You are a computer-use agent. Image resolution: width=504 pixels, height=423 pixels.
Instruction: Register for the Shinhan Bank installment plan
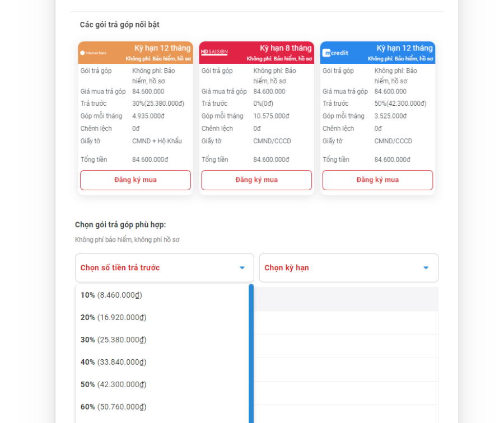[x=136, y=180]
